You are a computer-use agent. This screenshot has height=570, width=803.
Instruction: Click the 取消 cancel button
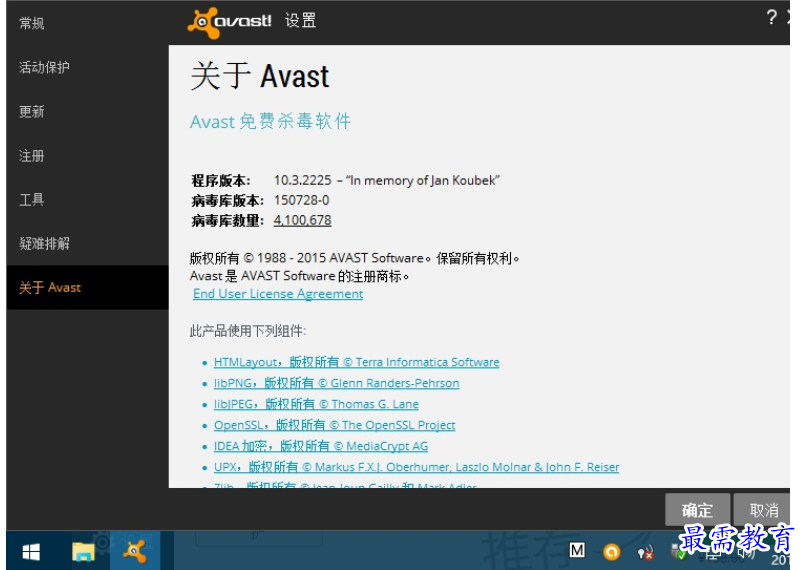pos(763,510)
